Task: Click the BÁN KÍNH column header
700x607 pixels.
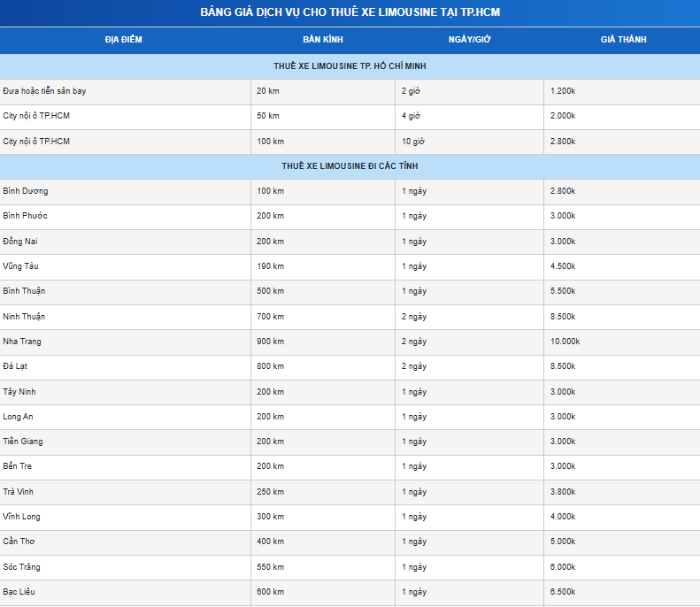Action: point(323,40)
